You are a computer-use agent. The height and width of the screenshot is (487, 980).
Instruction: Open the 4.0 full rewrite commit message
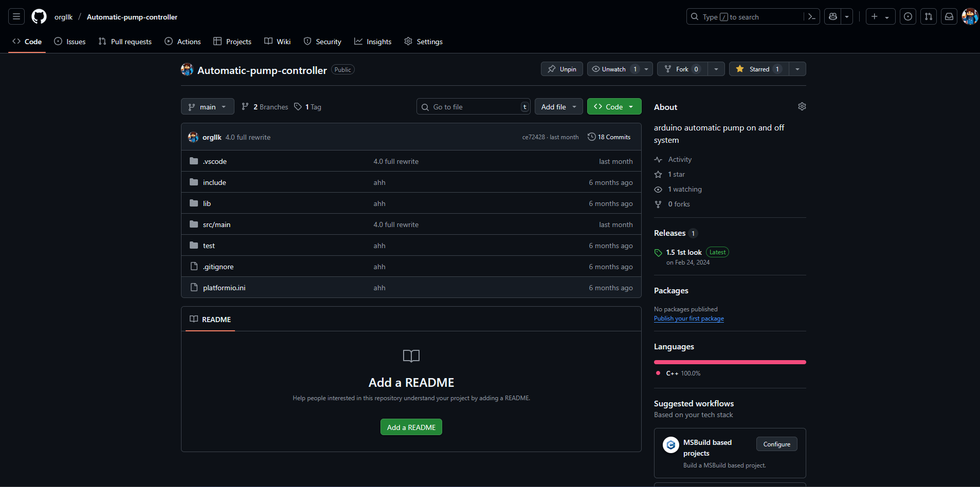pyautogui.click(x=248, y=137)
